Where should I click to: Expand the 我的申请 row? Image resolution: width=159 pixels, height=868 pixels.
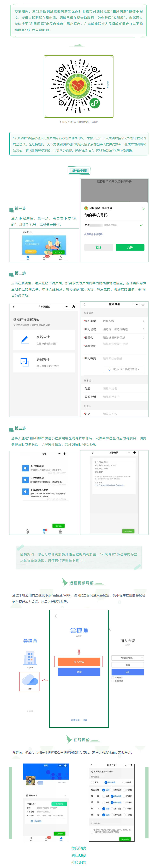[x=46, y=796]
